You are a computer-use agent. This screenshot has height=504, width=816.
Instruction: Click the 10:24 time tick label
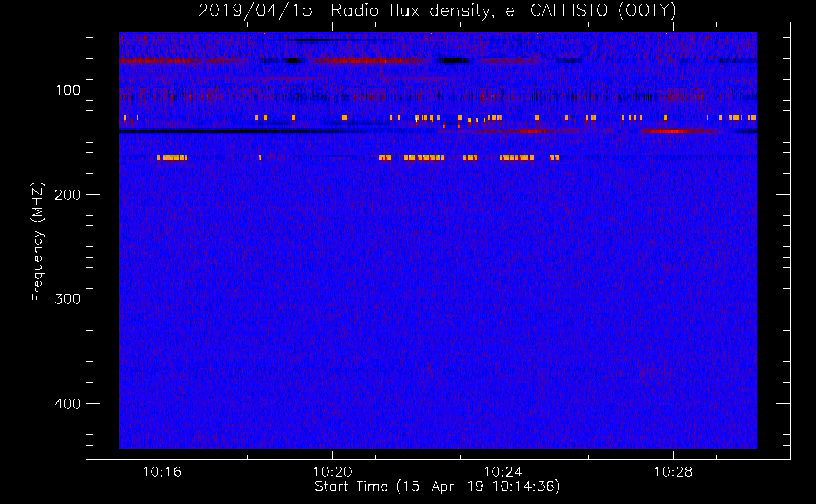(x=503, y=472)
